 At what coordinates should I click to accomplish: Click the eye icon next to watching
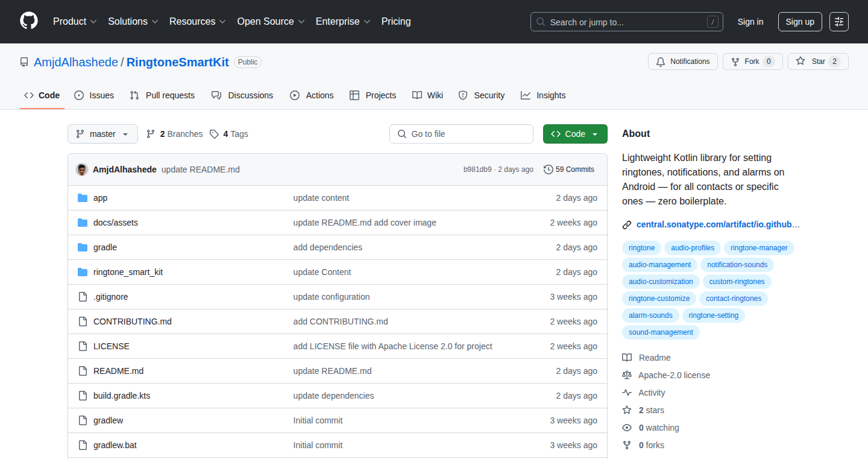(x=627, y=428)
